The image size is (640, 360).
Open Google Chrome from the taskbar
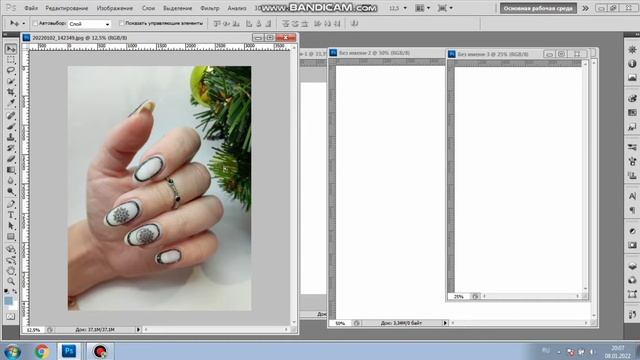tap(42, 351)
